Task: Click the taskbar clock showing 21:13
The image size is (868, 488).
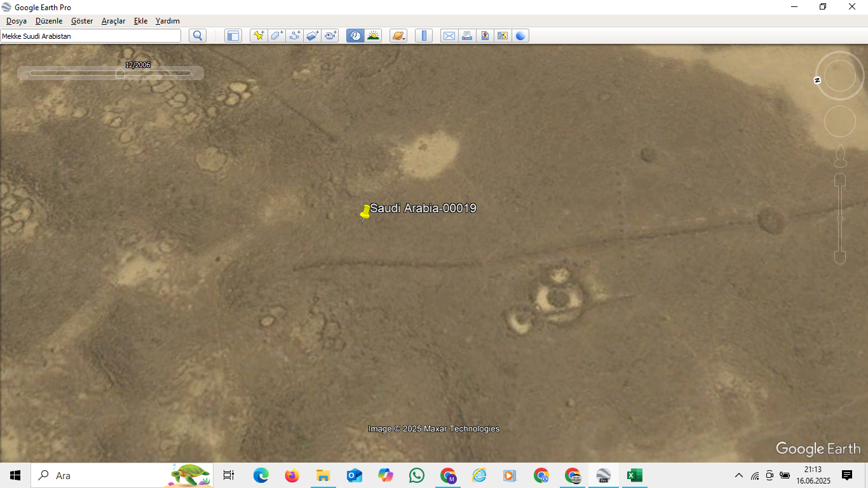Action: 813,475
